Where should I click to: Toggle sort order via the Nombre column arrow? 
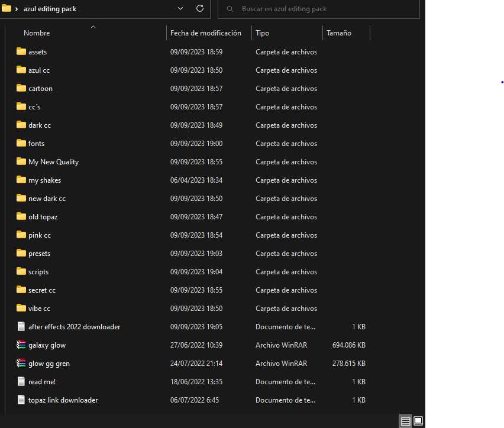tap(93, 27)
